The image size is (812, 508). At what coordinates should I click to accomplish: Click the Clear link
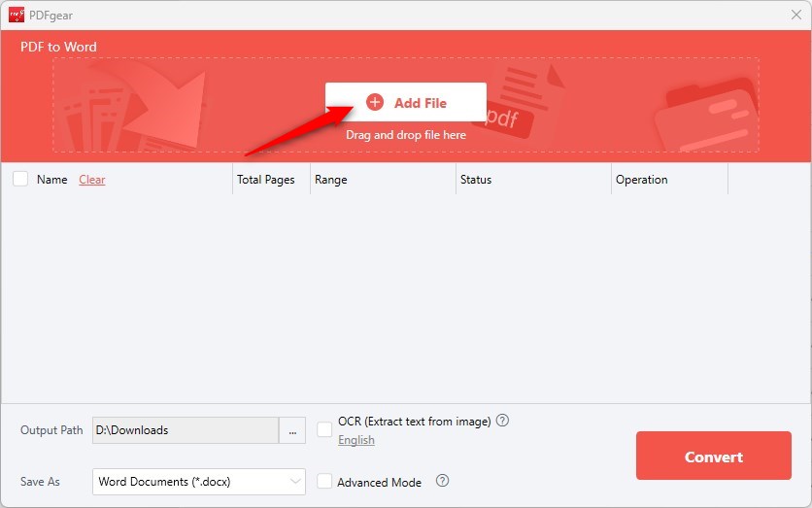92,180
